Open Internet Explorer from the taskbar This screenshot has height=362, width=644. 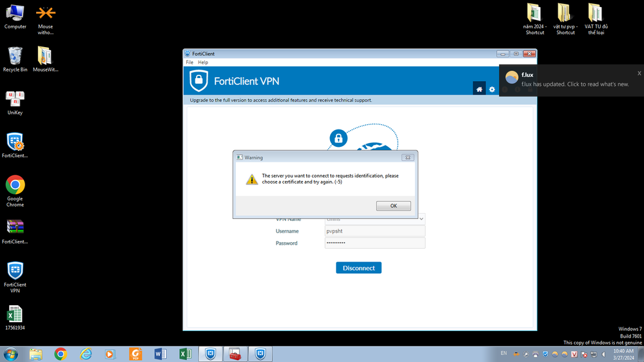coord(86,354)
